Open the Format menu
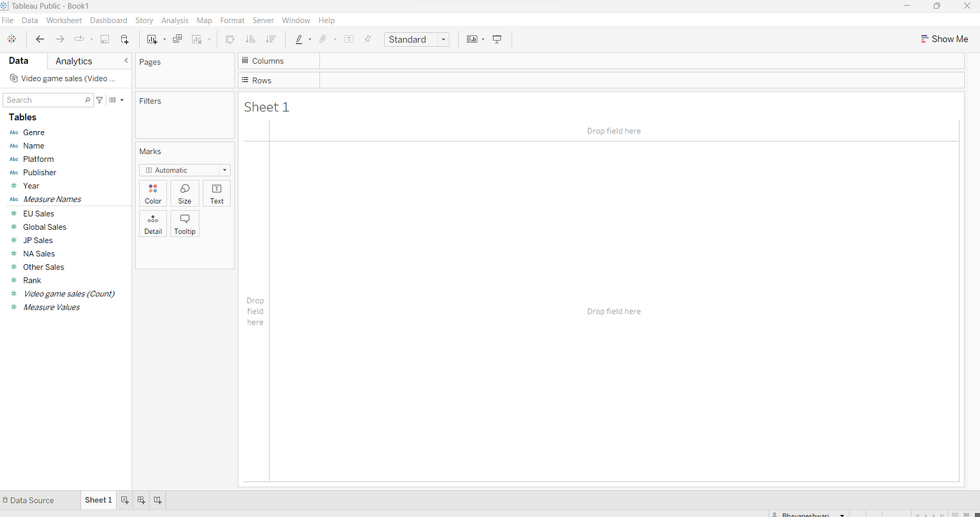 (x=232, y=20)
